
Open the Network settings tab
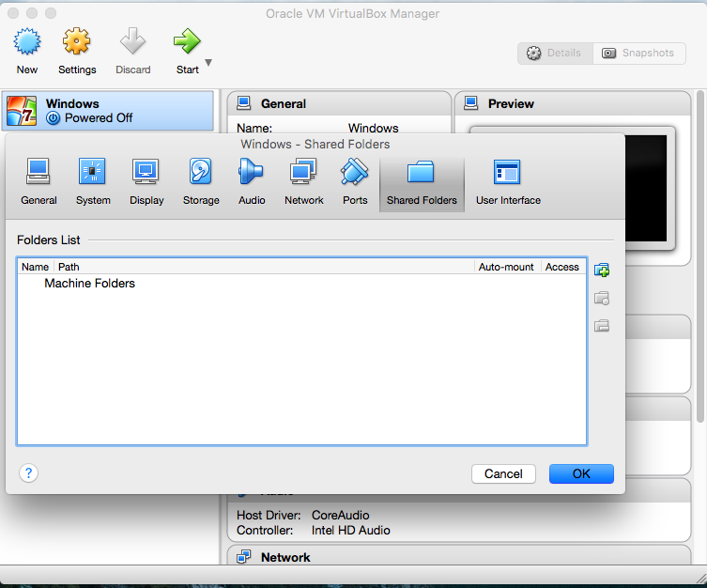pos(304,181)
